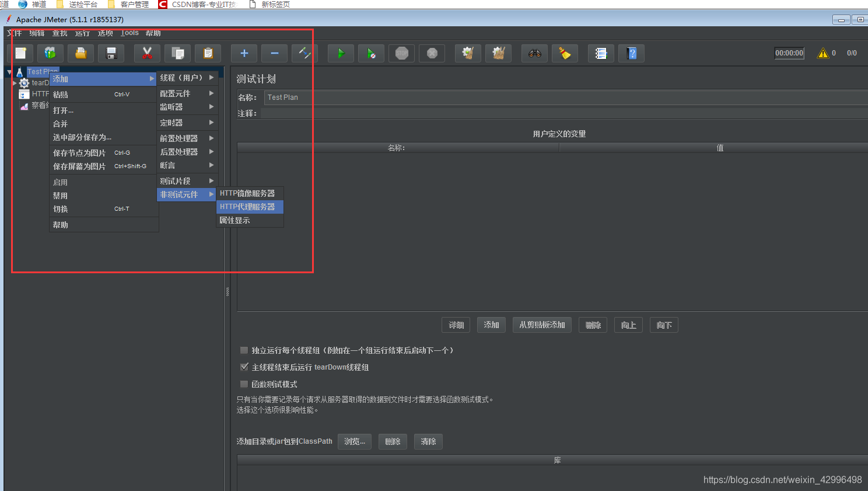The image size is (868, 491).
Task: Click 添加 button under variables table
Action: [491, 325]
